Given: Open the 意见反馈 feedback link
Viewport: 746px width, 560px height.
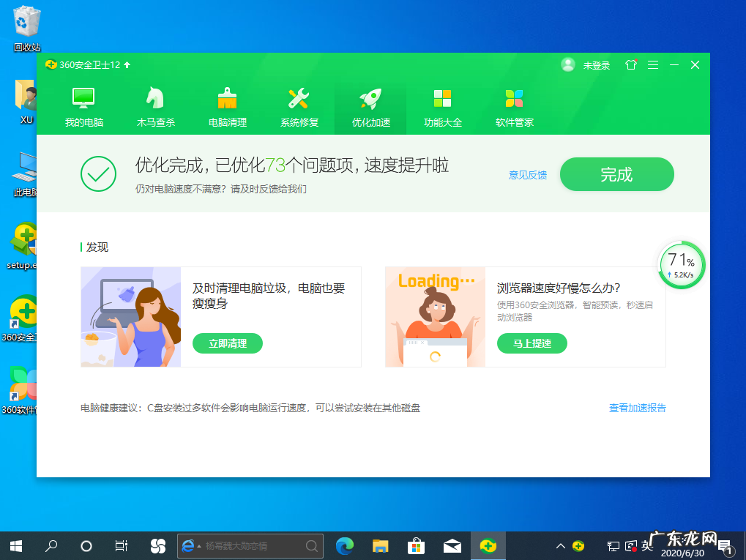Looking at the screenshot, I should (527, 175).
